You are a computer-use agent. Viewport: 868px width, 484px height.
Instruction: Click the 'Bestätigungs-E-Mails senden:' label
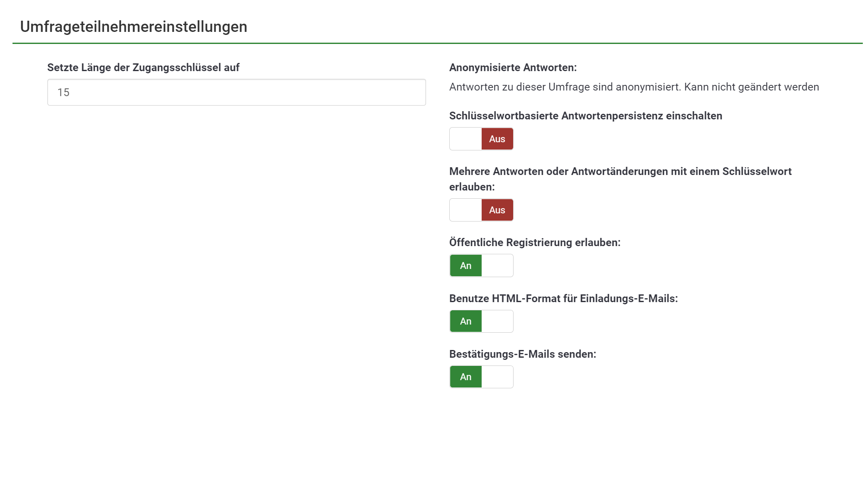[523, 354]
